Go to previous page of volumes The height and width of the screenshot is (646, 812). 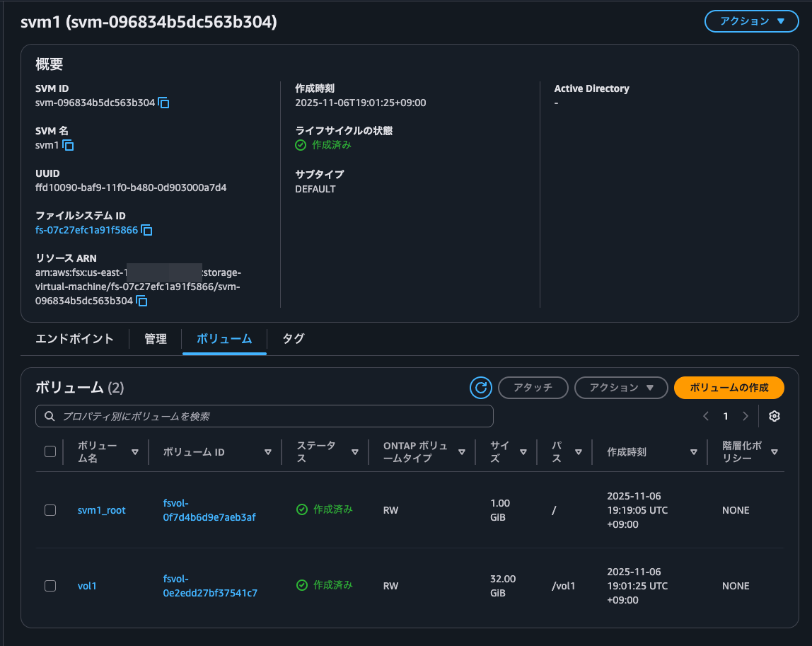[x=706, y=416]
